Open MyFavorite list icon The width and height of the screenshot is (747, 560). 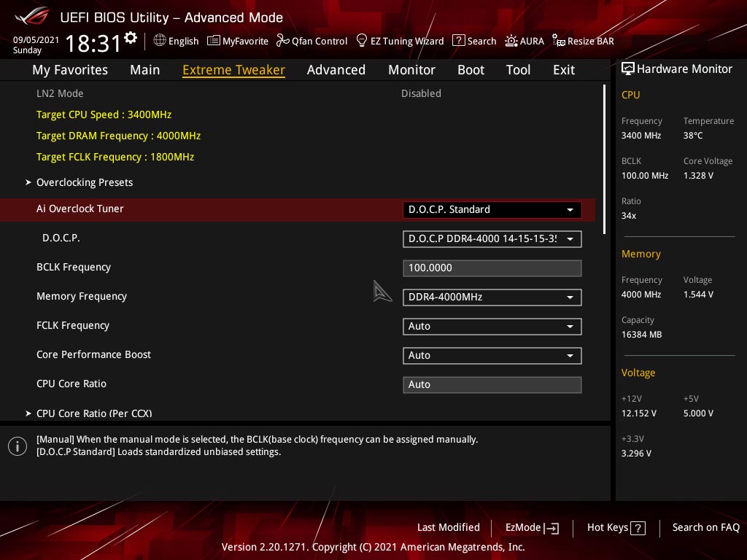tap(214, 41)
